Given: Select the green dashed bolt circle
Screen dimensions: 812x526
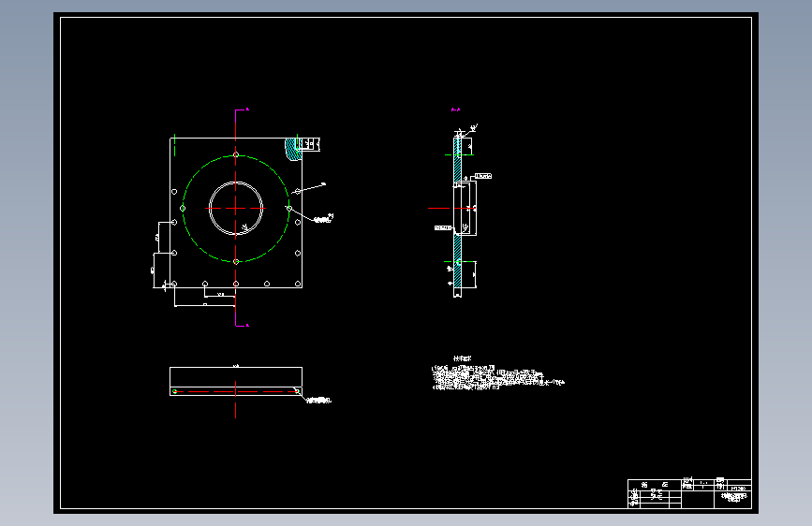Looking at the screenshot, I should pos(236,208).
